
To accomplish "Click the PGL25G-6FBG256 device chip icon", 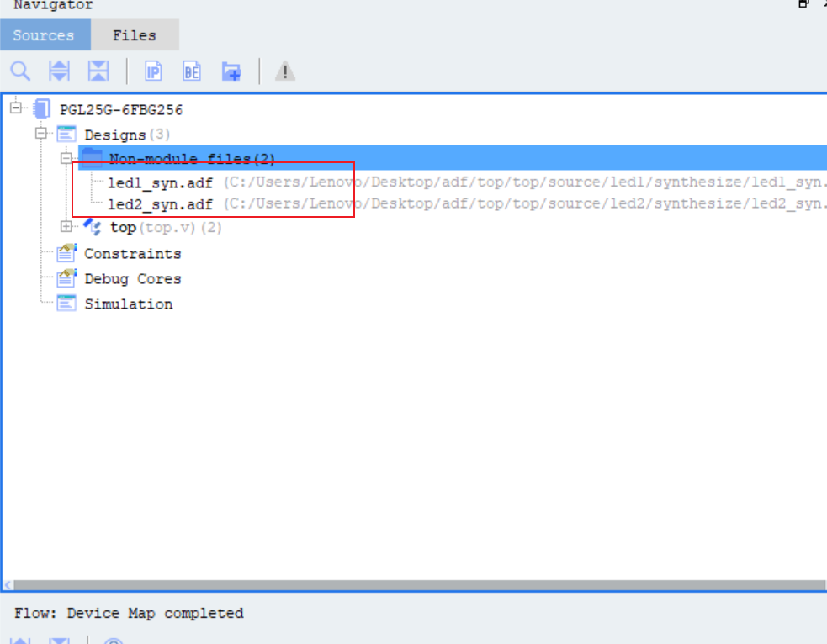I will click(42, 109).
